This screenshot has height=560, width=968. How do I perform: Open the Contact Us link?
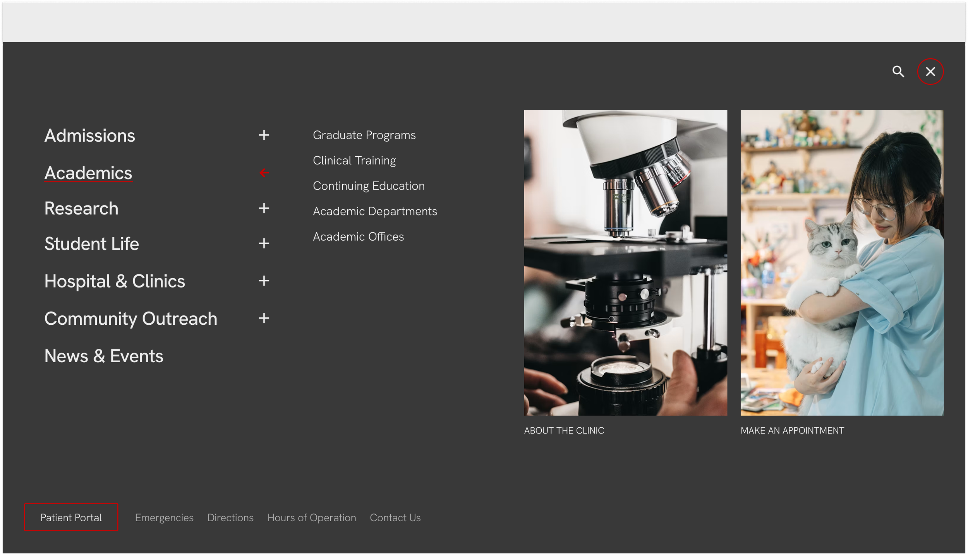click(395, 518)
